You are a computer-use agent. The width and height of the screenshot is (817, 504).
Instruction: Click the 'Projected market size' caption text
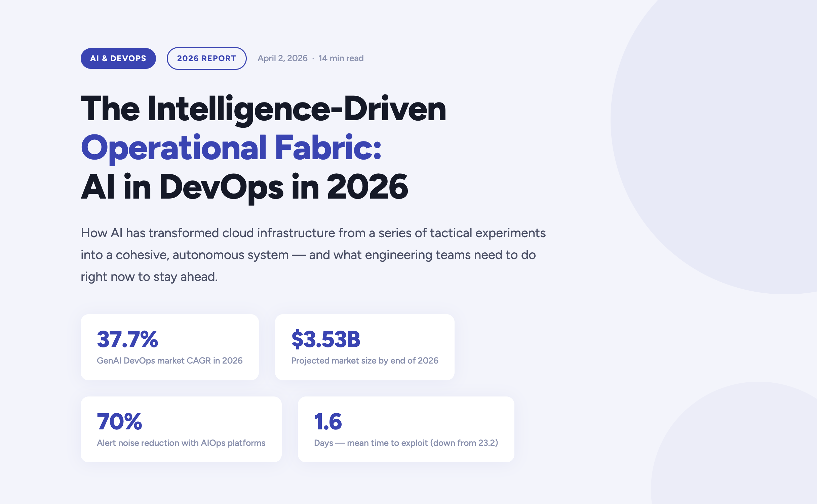tap(364, 361)
